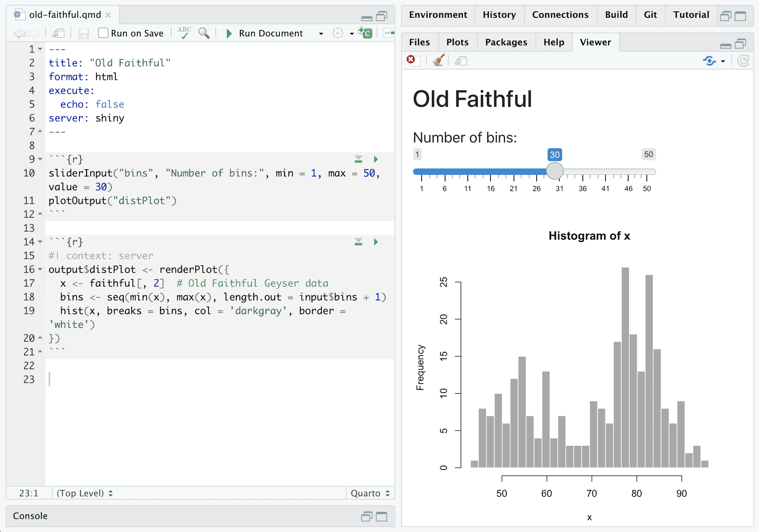The height and width of the screenshot is (532, 759).
Task: Switch to the Plots tab
Action: click(457, 42)
